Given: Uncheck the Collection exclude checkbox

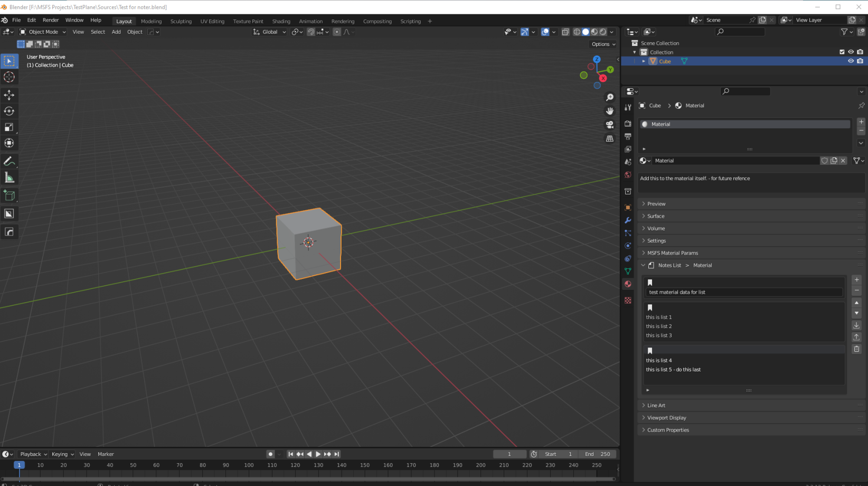Looking at the screenshot, I should click(842, 52).
